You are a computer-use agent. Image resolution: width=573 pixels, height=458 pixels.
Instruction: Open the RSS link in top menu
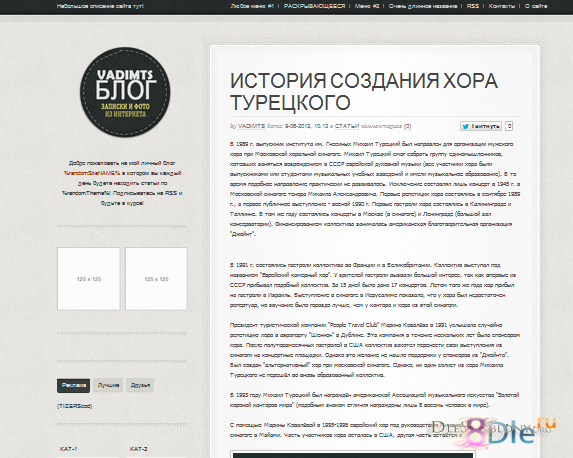(x=473, y=6)
